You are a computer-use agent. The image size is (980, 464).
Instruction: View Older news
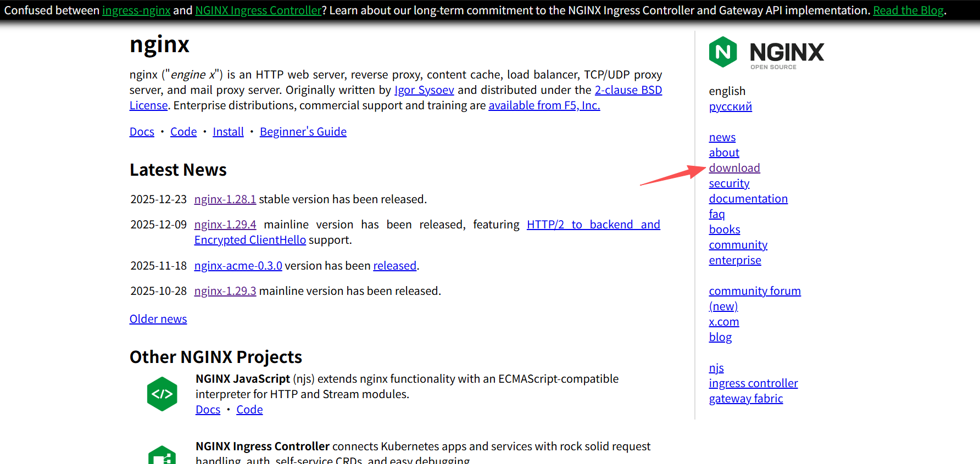click(x=158, y=319)
